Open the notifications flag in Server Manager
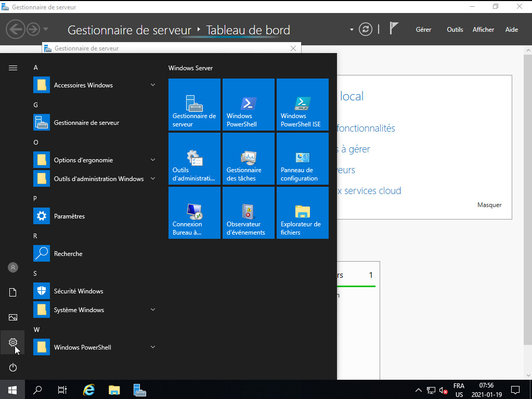 [394, 29]
